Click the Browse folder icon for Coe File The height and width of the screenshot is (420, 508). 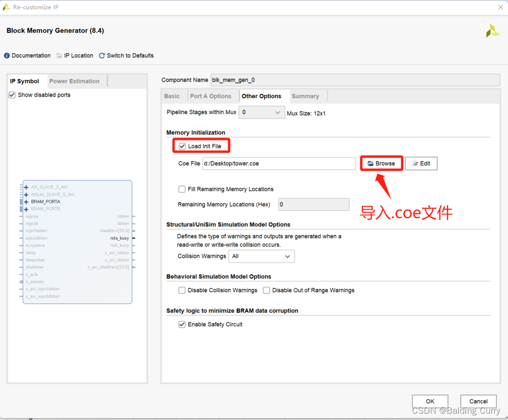click(x=371, y=163)
